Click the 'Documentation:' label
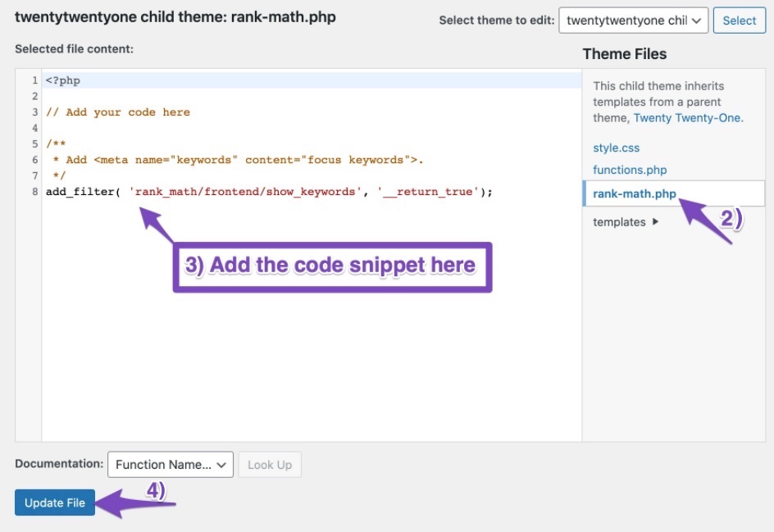Screen dimensions: 774x532 pyautogui.click(x=59, y=463)
